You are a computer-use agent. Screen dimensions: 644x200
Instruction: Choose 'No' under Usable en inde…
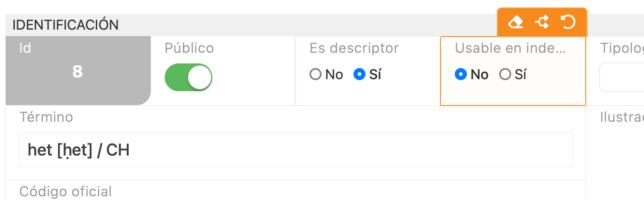point(461,75)
